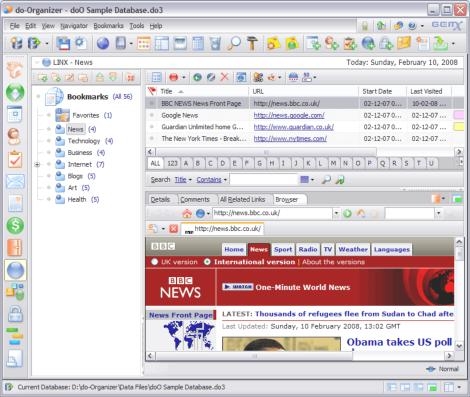Open the globe icon in main toolbar

tap(103, 43)
